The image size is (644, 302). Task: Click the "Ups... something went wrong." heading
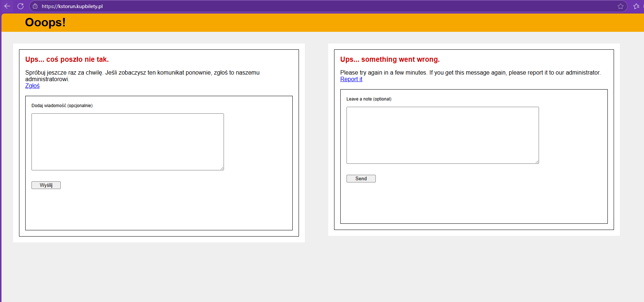(x=390, y=59)
